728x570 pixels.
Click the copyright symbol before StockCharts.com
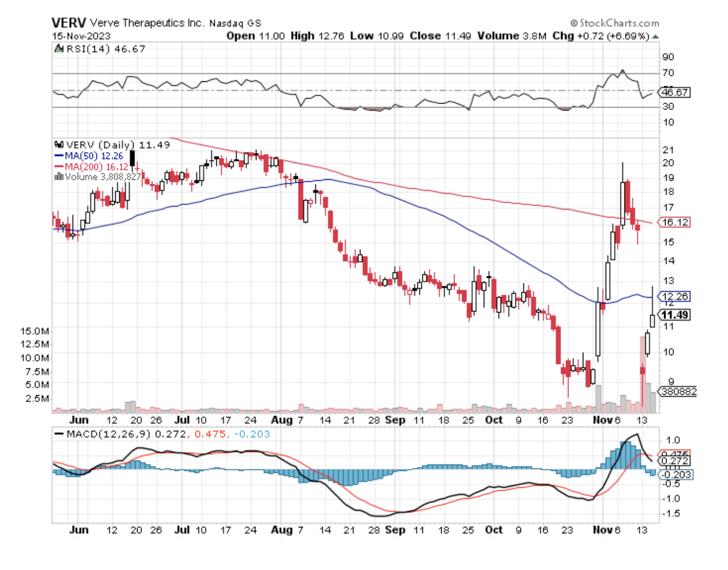[574, 23]
